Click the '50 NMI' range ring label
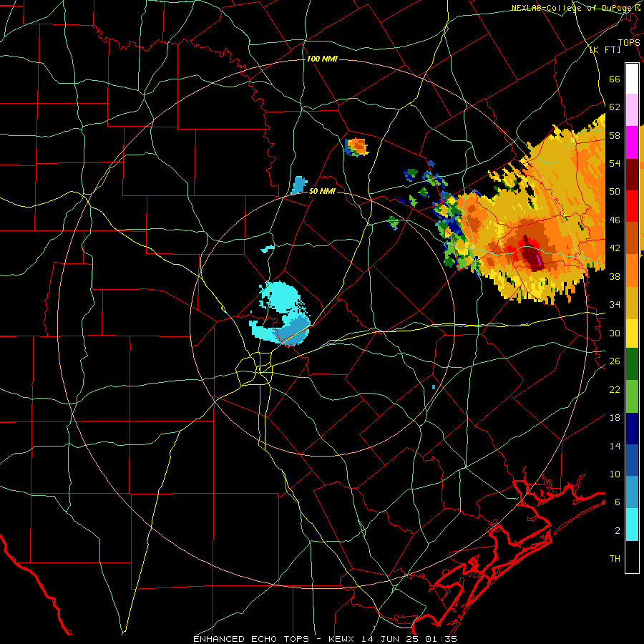644x644 pixels. tap(321, 191)
